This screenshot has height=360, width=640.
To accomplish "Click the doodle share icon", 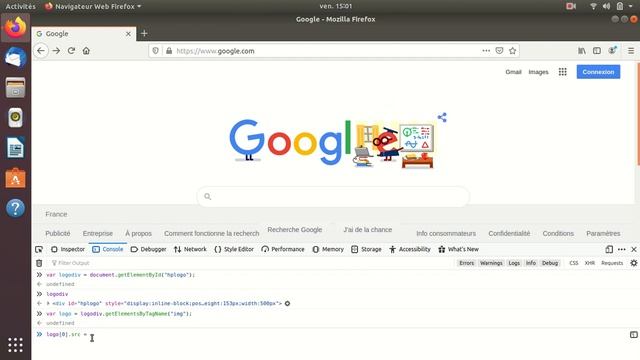I will pos(442,118).
